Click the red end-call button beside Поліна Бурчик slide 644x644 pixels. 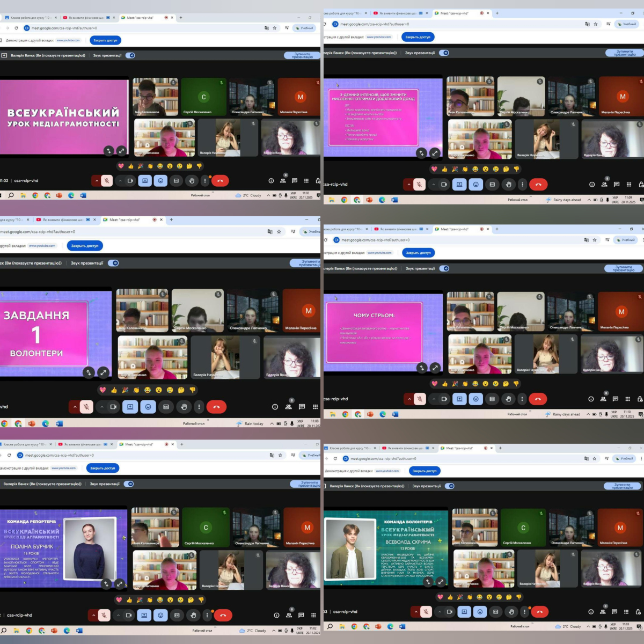pyautogui.click(x=223, y=615)
